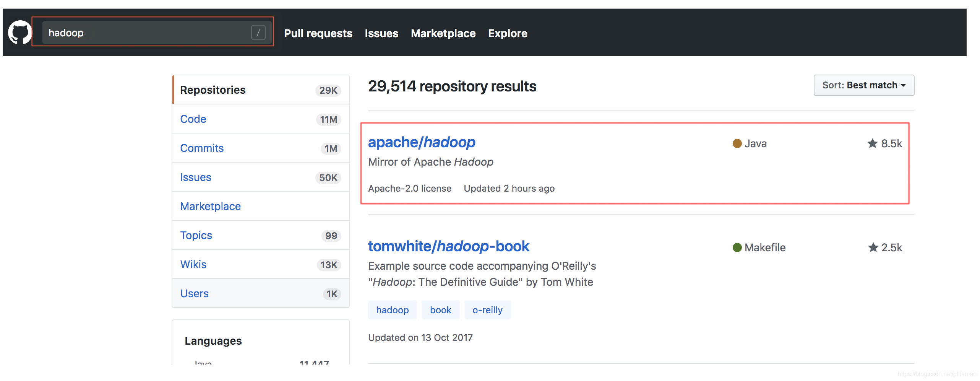The height and width of the screenshot is (381, 980).
Task: Show Topics search results
Action: click(x=261, y=235)
